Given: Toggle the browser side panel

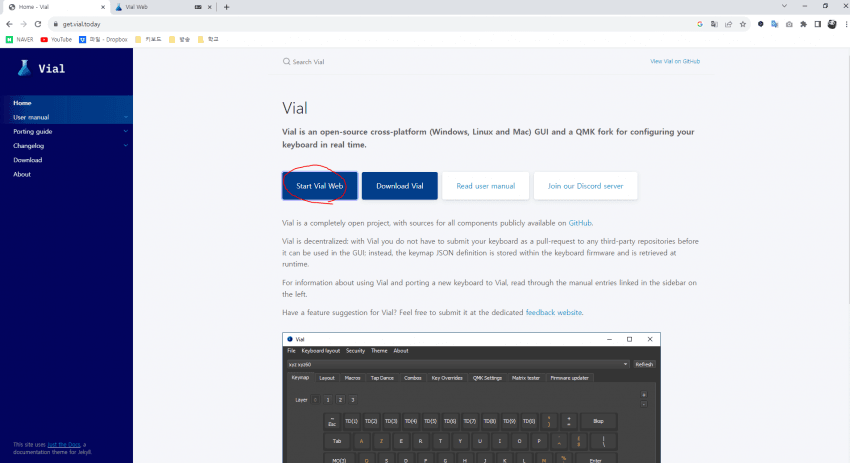Looking at the screenshot, I should pyautogui.click(x=817, y=24).
